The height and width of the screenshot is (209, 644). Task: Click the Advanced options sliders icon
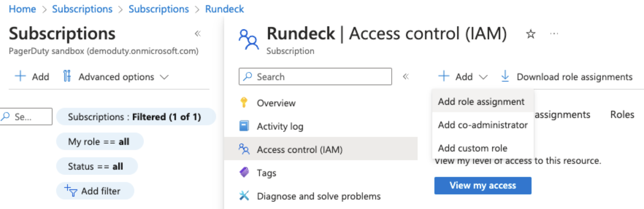pyautogui.click(x=67, y=76)
